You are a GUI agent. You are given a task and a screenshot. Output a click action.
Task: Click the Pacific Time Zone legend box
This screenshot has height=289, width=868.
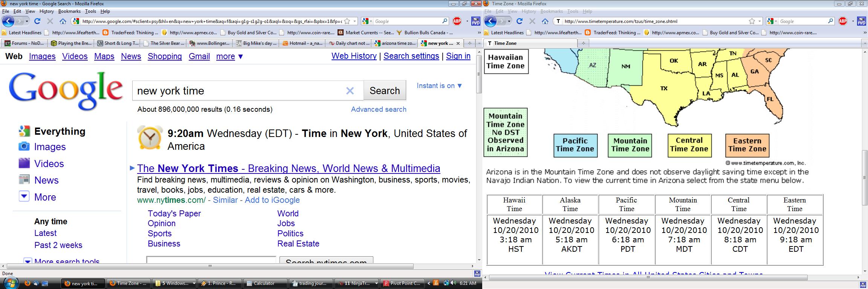click(575, 145)
